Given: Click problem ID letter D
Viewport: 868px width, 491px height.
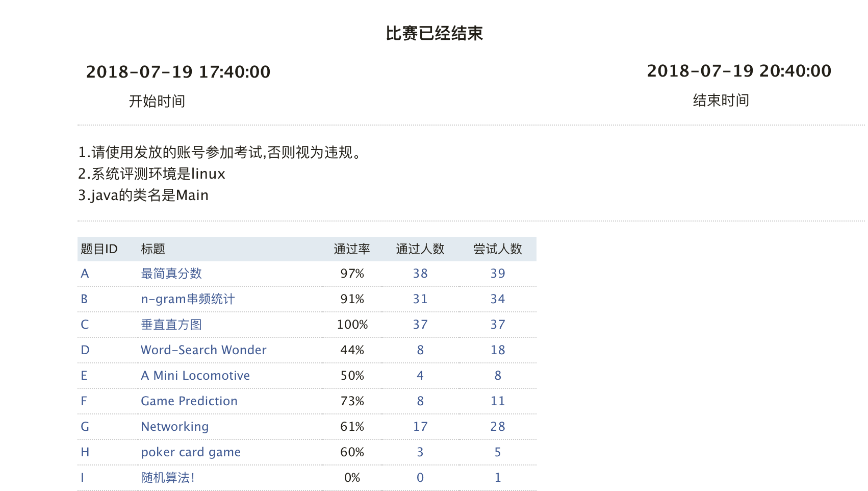Looking at the screenshot, I should point(85,350).
